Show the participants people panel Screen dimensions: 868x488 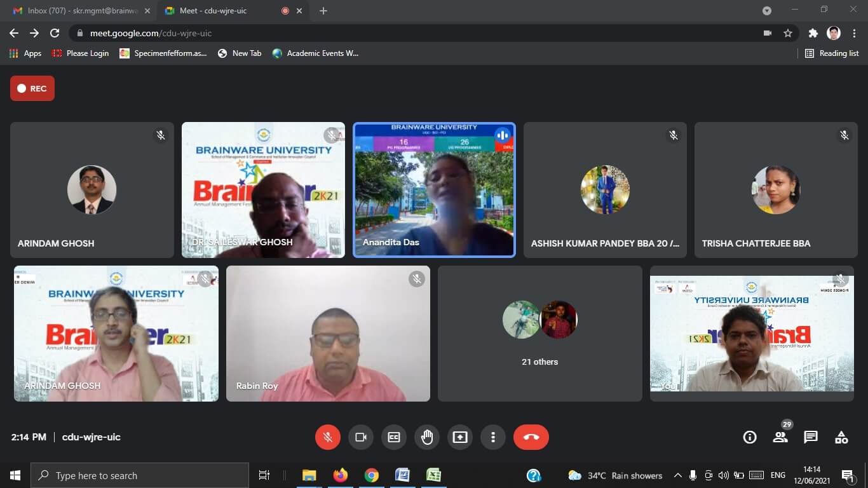click(x=780, y=437)
